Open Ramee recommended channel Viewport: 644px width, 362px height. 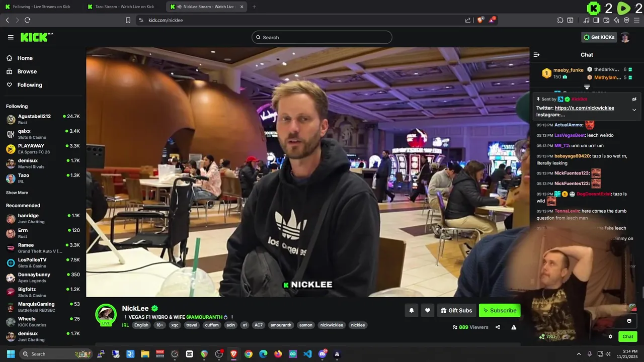click(43, 248)
